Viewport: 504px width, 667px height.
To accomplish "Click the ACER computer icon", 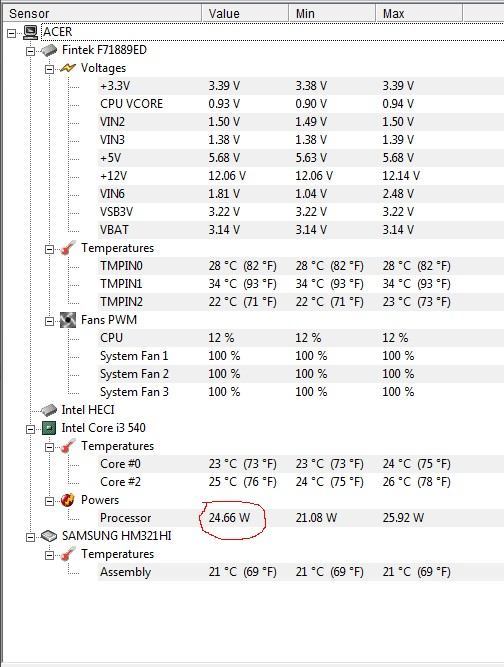I will pos(31,32).
